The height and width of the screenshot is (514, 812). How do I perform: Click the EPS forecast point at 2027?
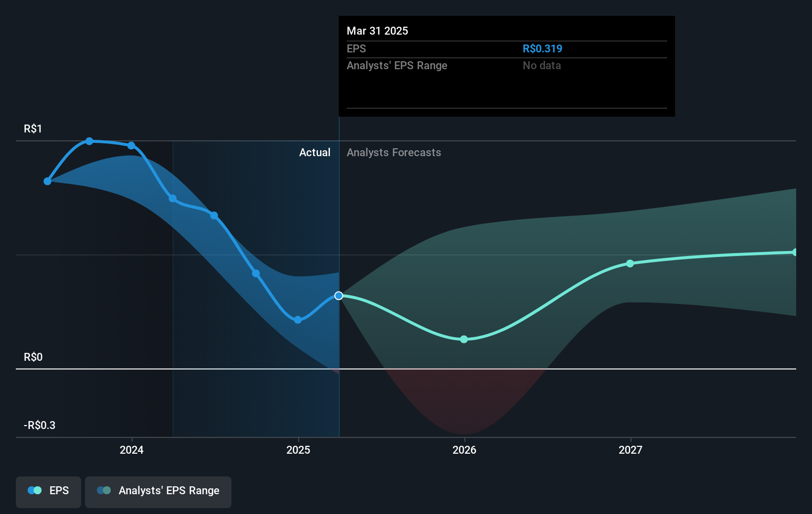click(630, 263)
